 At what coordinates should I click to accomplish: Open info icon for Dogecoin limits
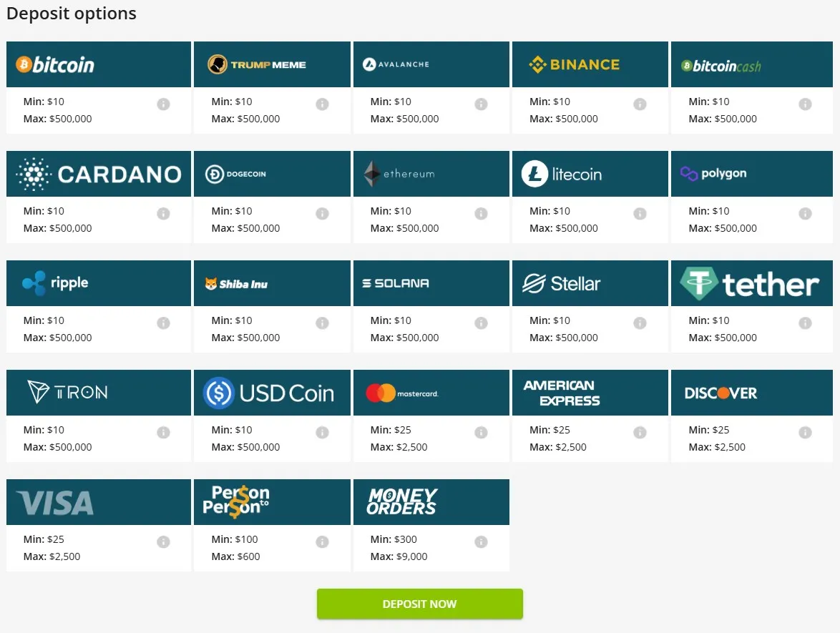322,214
